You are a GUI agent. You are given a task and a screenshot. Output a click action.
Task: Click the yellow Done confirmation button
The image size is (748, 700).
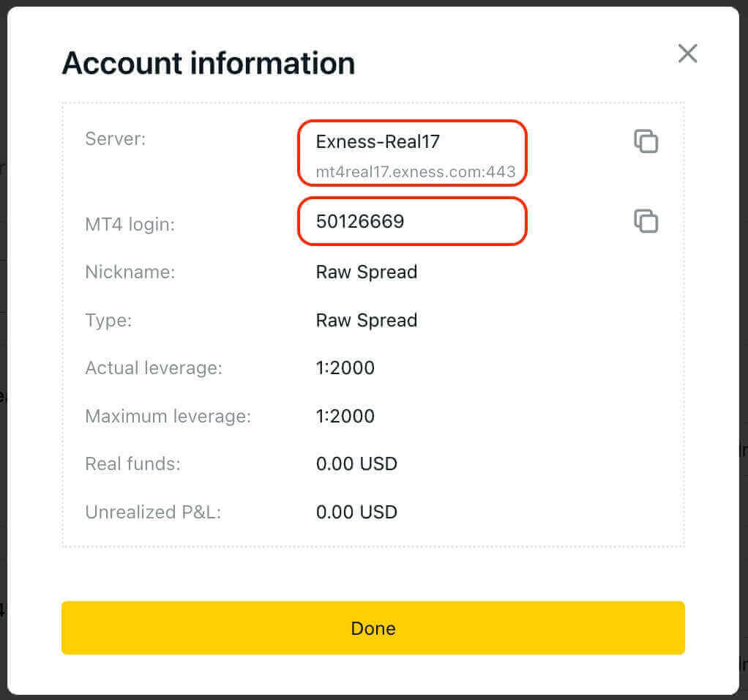(373, 628)
